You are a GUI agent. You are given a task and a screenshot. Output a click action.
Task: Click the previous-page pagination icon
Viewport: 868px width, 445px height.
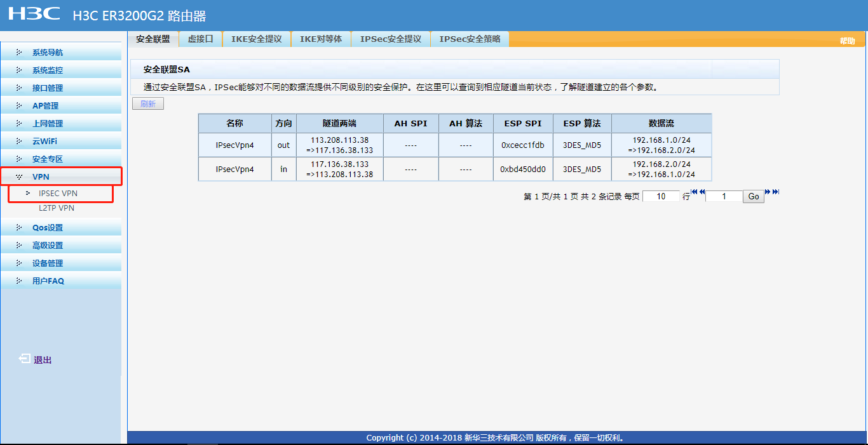[702, 191]
